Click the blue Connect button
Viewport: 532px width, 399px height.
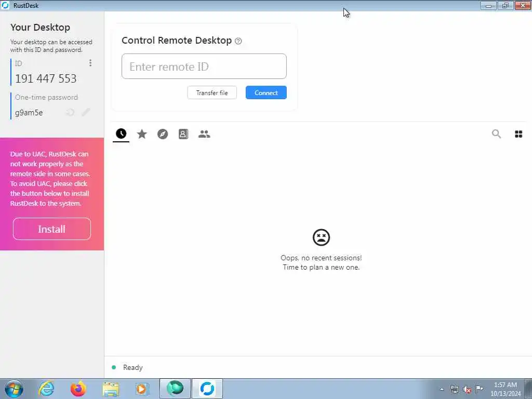tap(266, 92)
